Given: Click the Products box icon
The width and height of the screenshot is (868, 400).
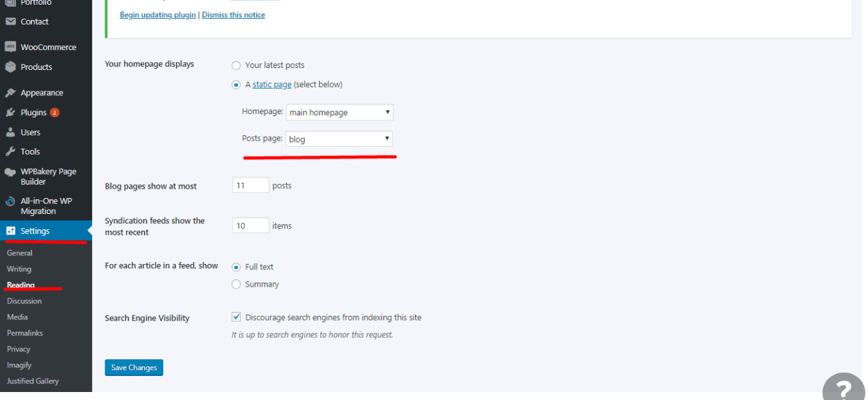Looking at the screenshot, I should 11,67.
